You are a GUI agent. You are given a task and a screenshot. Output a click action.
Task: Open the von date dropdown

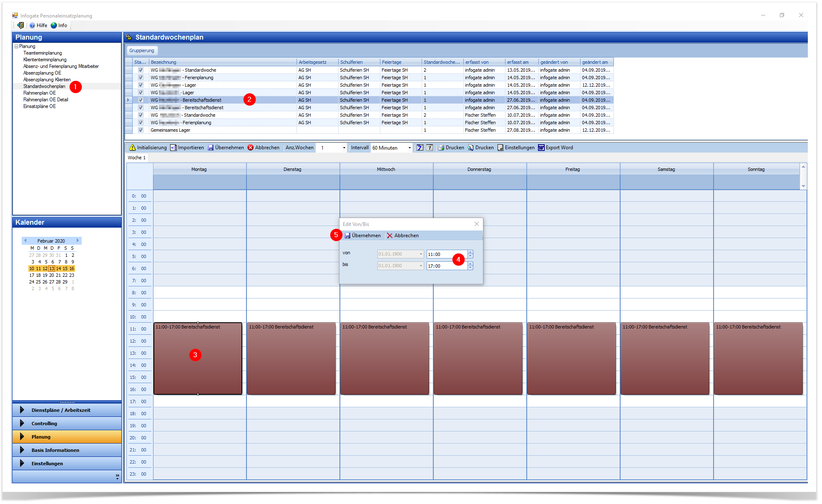coord(421,254)
